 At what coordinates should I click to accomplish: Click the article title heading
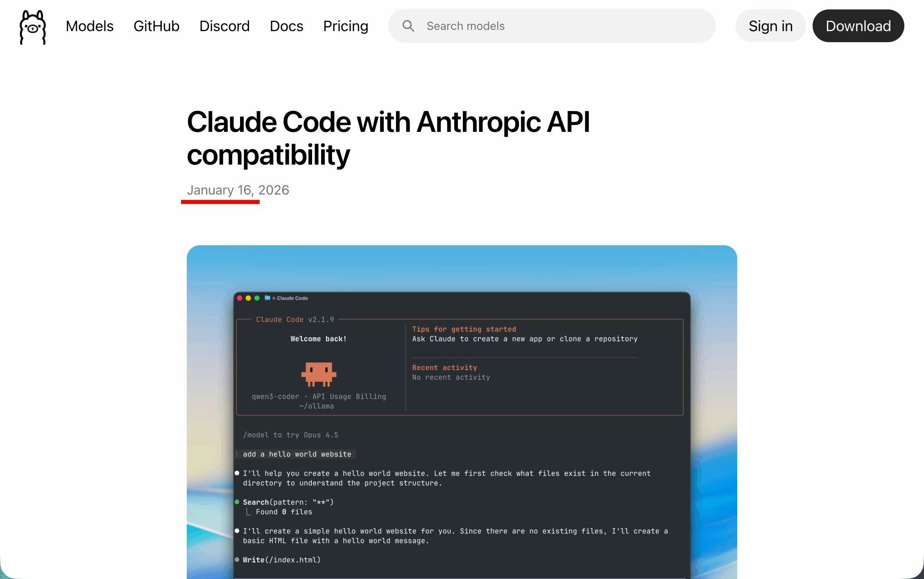pyautogui.click(x=388, y=138)
